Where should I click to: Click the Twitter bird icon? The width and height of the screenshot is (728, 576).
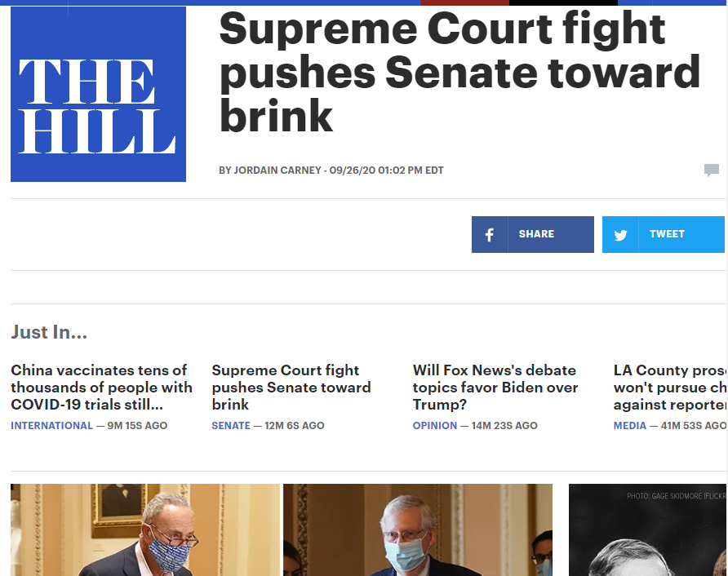pos(620,235)
